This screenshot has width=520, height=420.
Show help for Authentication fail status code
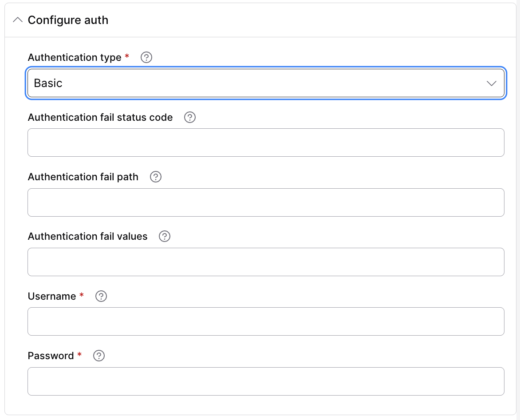190,117
